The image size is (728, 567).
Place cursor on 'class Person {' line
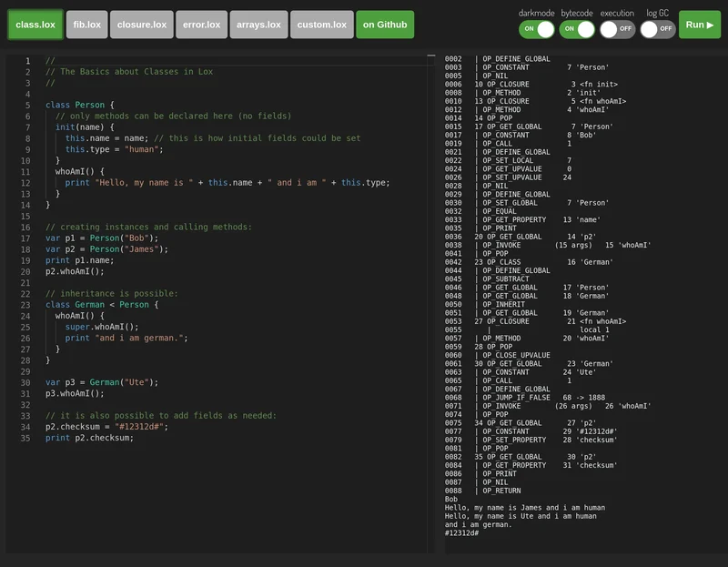point(79,105)
